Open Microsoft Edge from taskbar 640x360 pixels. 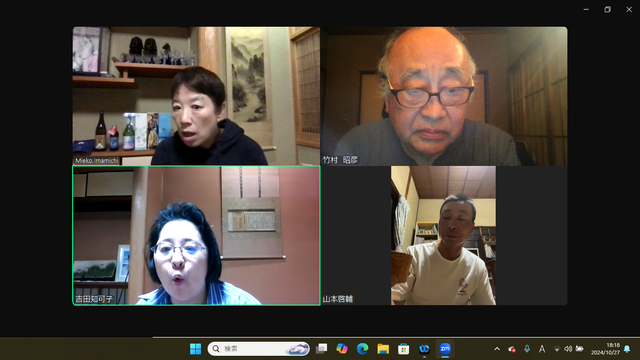362,349
